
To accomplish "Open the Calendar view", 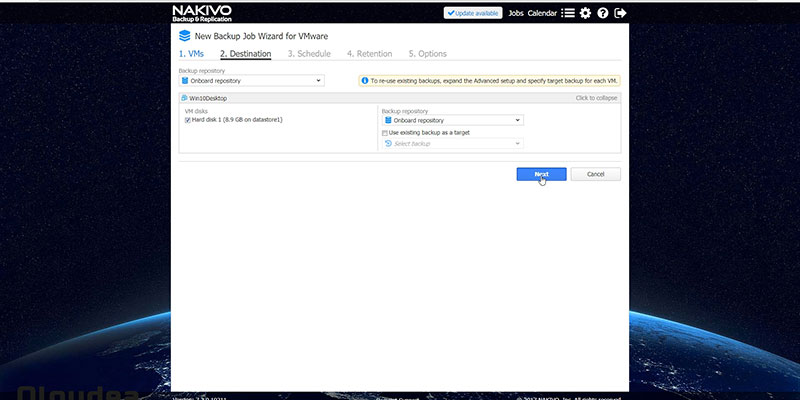I will 542,13.
